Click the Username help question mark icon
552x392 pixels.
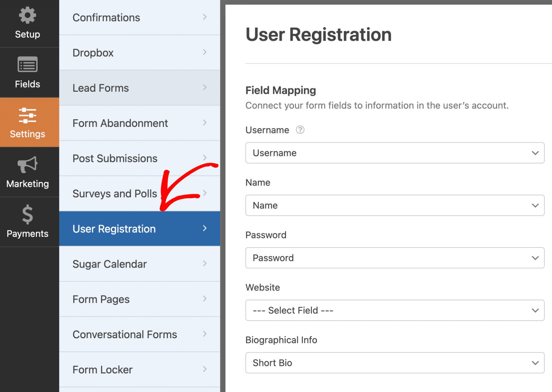coord(300,130)
